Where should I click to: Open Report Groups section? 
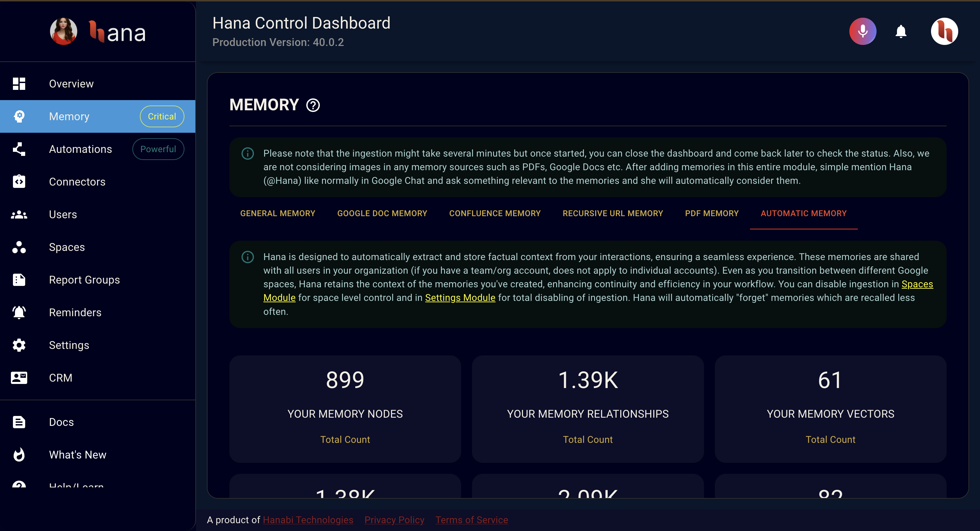pos(98,280)
